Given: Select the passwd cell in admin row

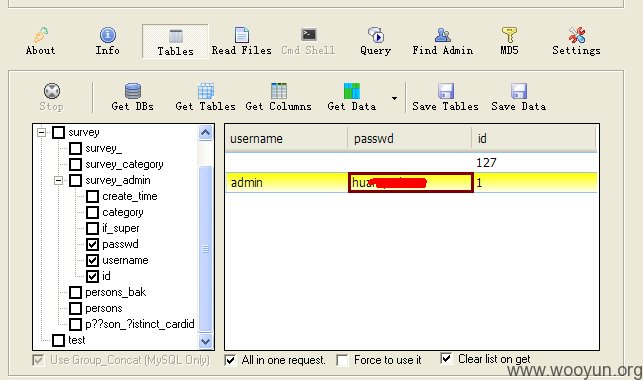Looking at the screenshot, I should point(411,182).
